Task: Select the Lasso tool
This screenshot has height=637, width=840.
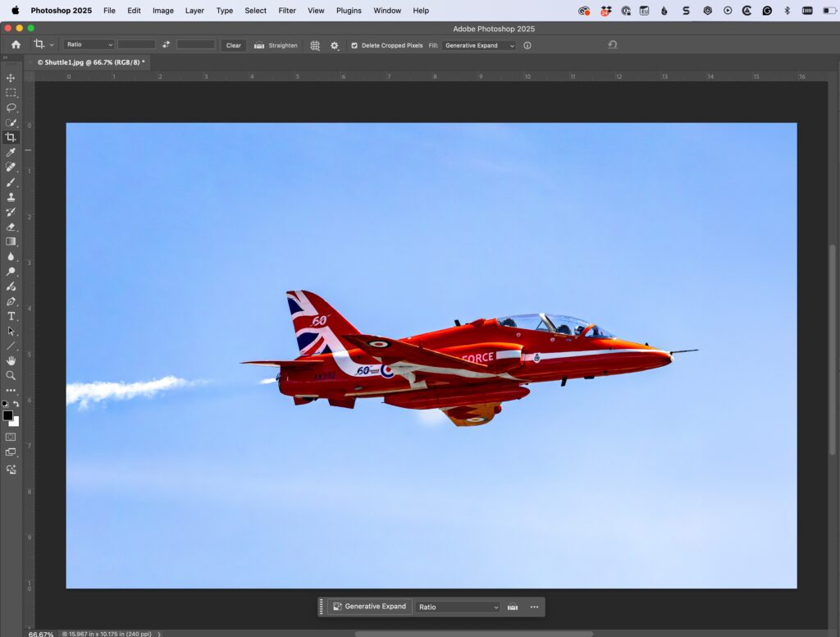Action: click(11, 108)
